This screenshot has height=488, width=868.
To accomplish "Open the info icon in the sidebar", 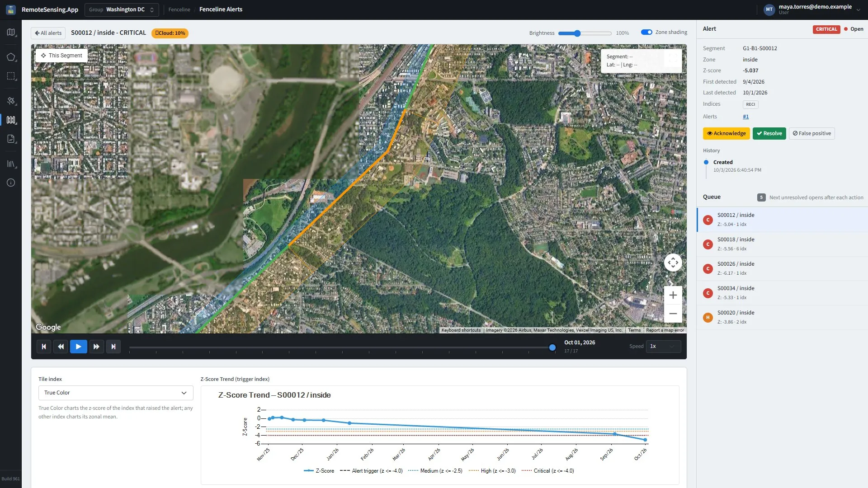I will (11, 183).
